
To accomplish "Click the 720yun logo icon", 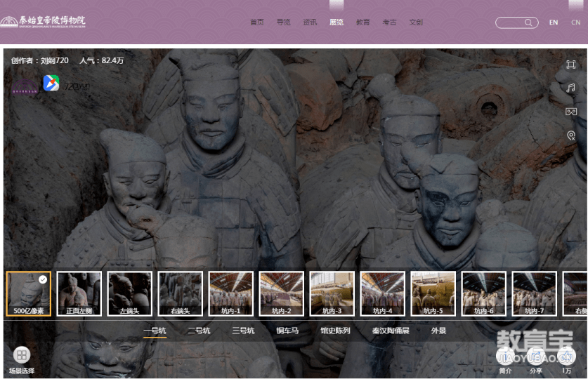I will pyautogui.click(x=51, y=83).
